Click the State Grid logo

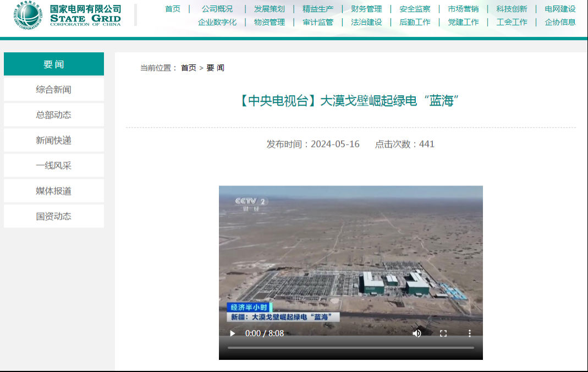coord(68,16)
